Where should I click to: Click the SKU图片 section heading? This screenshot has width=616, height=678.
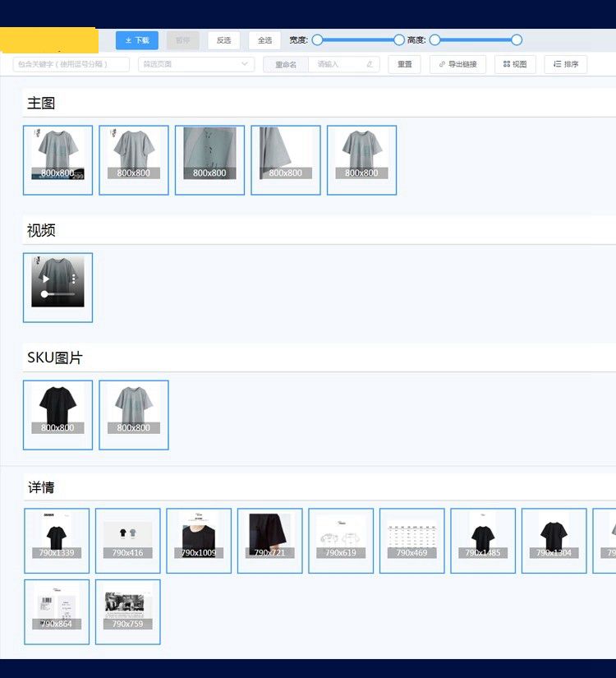point(54,357)
